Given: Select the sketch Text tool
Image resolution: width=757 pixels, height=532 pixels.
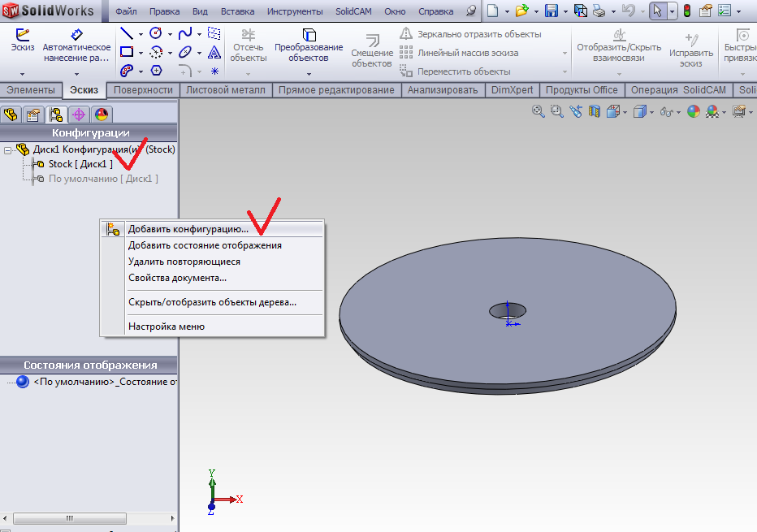Looking at the screenshot, I should point(214,52).
